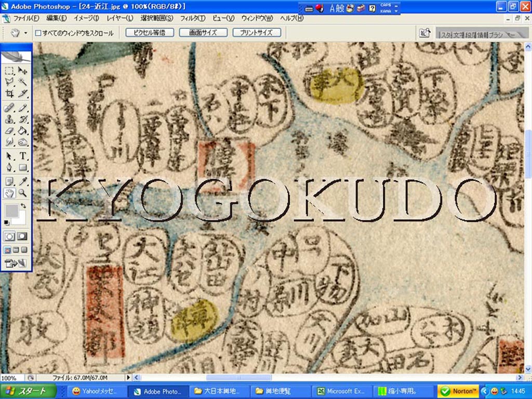This screenshot has width=532, height=399.
Task: Click the 画面サイズ button
Action: 203,33
